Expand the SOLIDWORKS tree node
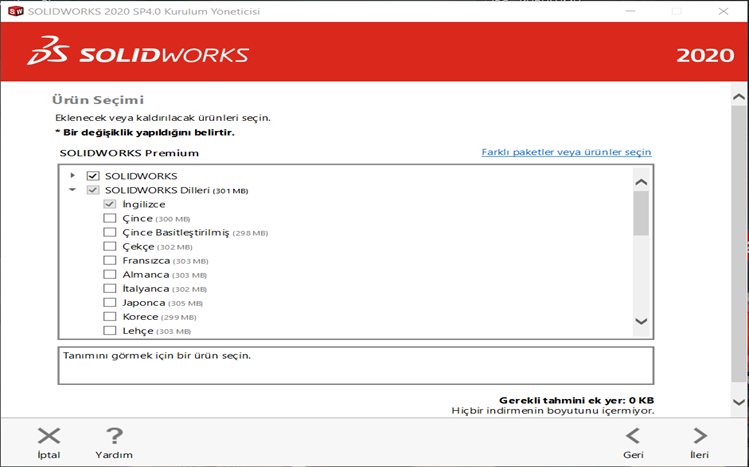Image resolution: width=749 pixels, height=467 pixels. [x=72, y=176]
